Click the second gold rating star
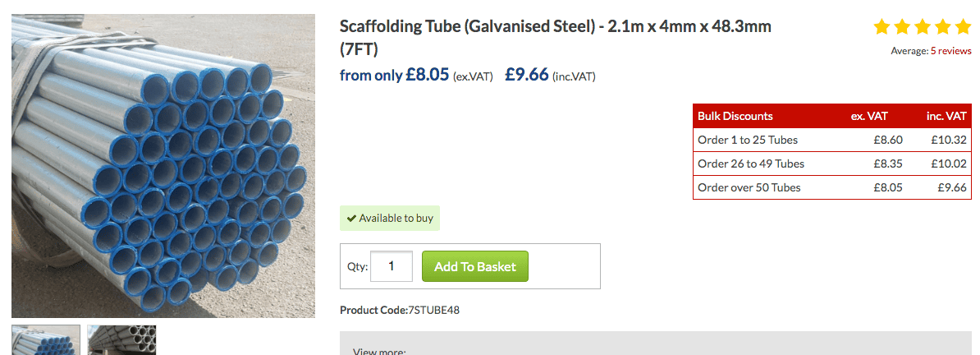Image resolution: width=980 pixels, height=355 pixels. (903, 27)
